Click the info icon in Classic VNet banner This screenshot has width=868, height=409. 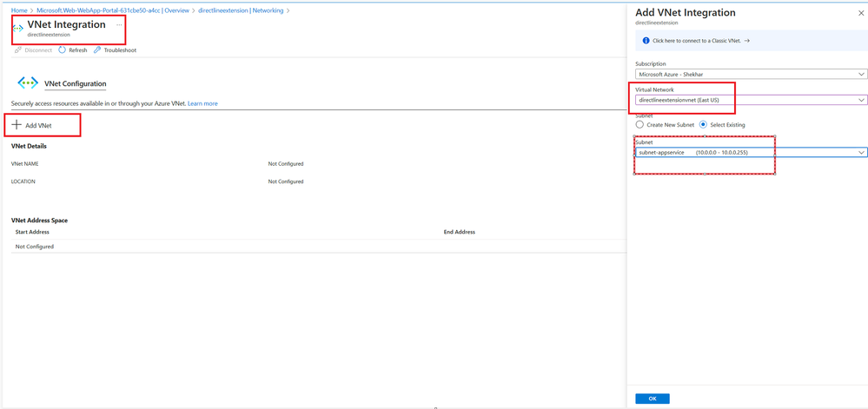[646, 41]
